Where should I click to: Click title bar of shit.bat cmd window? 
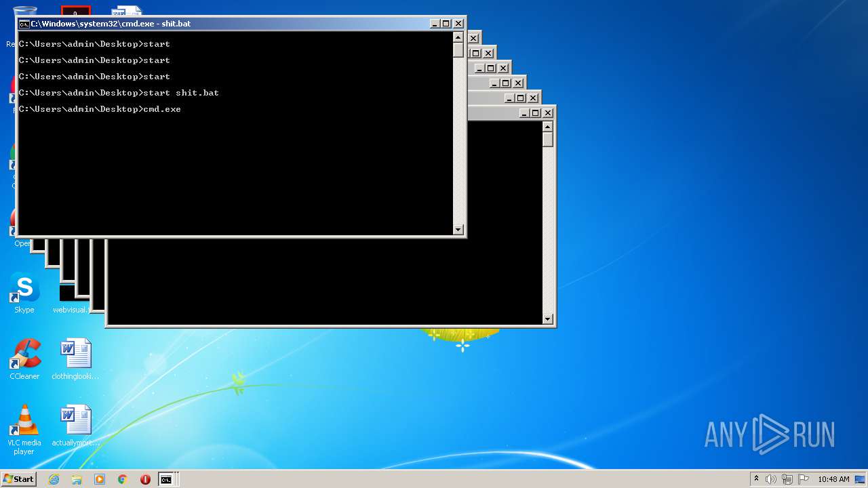click(x=224, y=24)
